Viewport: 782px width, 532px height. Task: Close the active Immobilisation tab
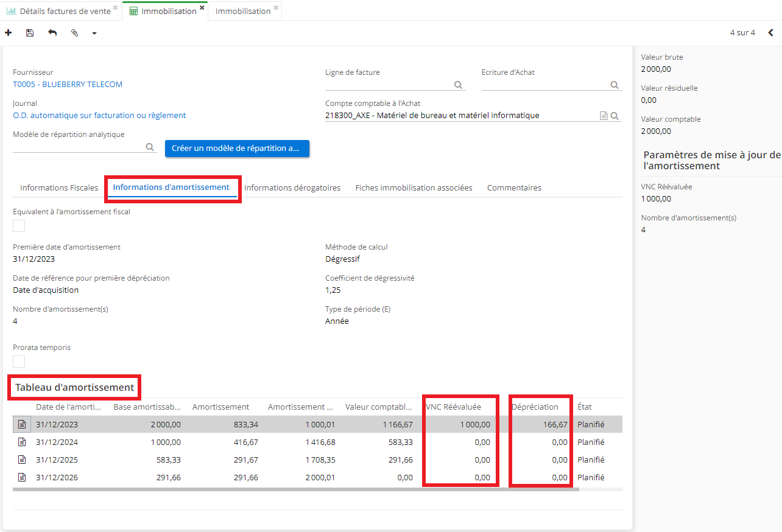coord(202,8)
